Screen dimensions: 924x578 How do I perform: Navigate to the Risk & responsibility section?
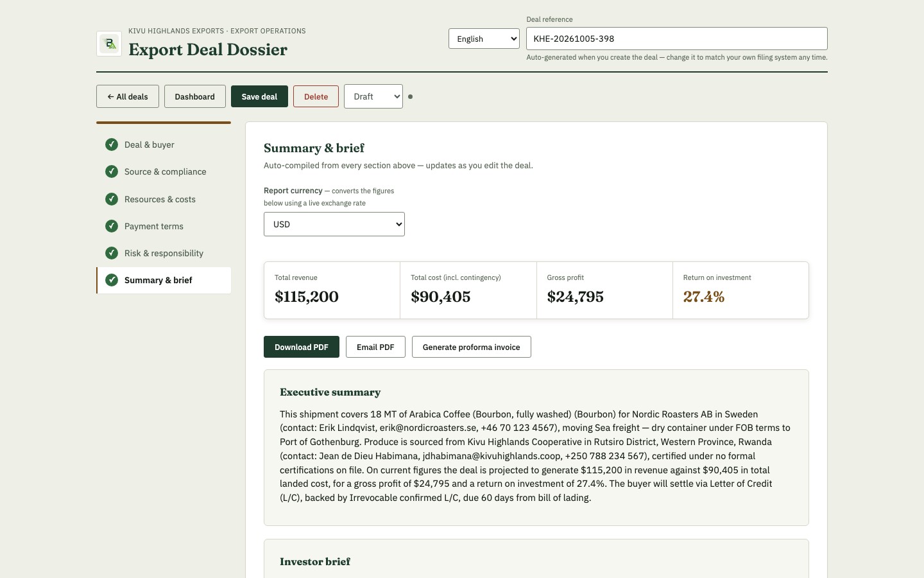[164, 253]
